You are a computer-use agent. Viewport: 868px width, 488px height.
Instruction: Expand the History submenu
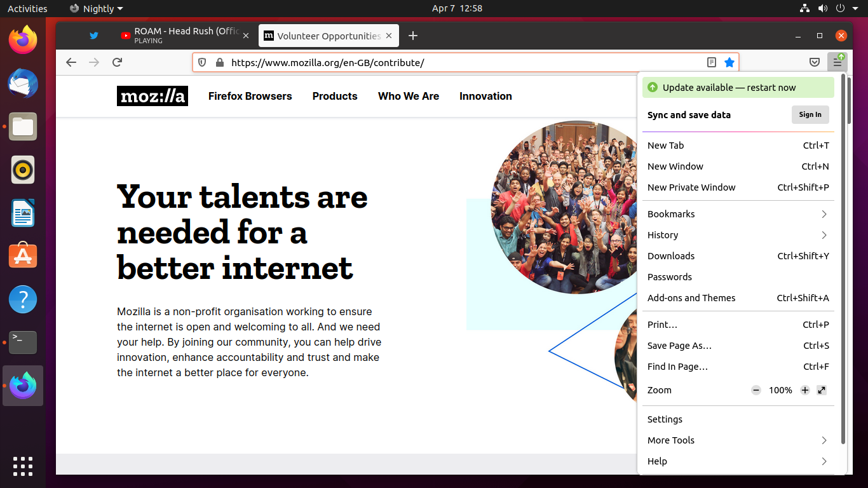click(x=737, y=235)
